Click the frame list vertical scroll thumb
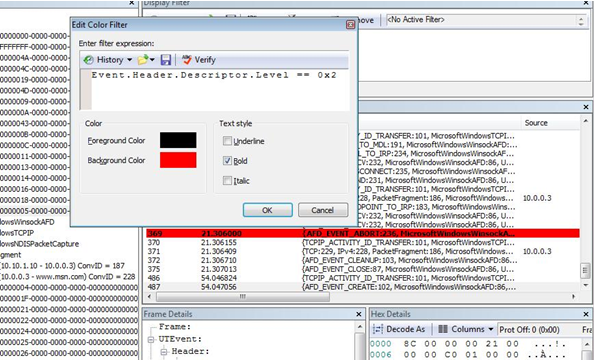 coord(586,270)
